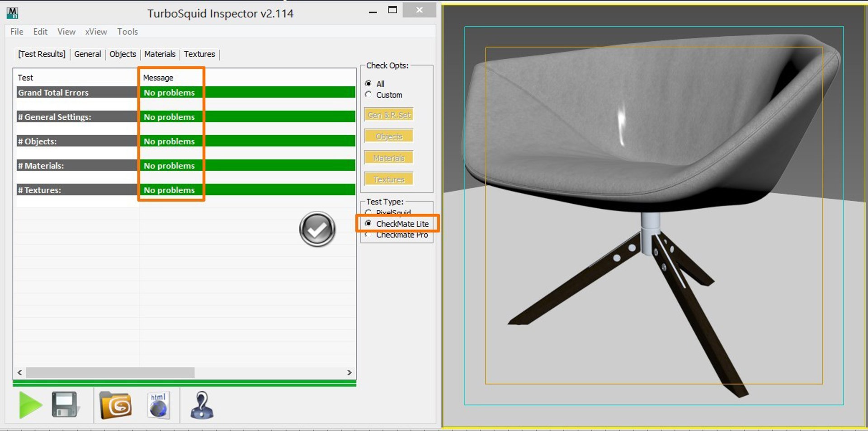The width and height of the screenshot is (868, 431).
Task: Click No problems message for Materials row
Action: [169, 166]
